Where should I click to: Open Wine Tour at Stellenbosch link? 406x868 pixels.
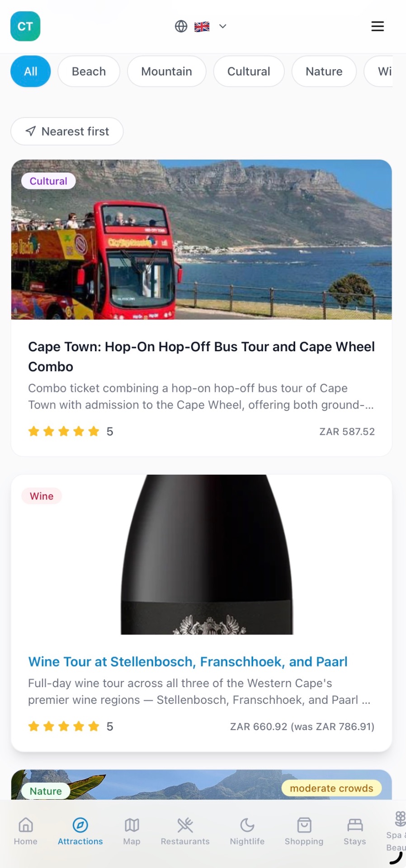(x=188, y=662)
